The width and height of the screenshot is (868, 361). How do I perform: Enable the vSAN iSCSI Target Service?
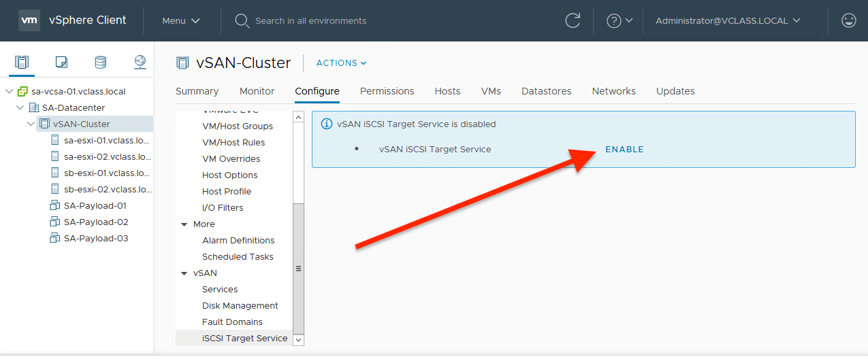(x=624, y=150)
